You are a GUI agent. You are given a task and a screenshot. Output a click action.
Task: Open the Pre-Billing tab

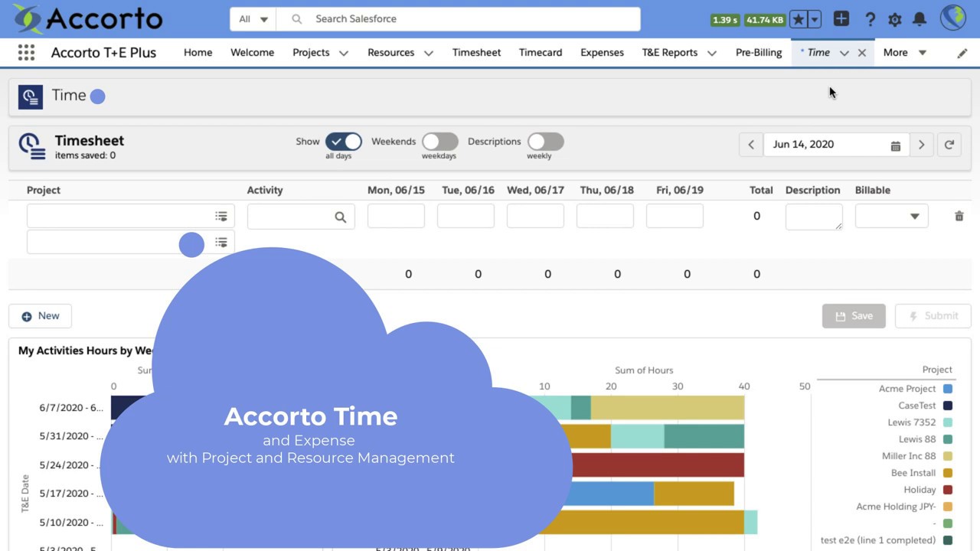(x=759, y=53)
